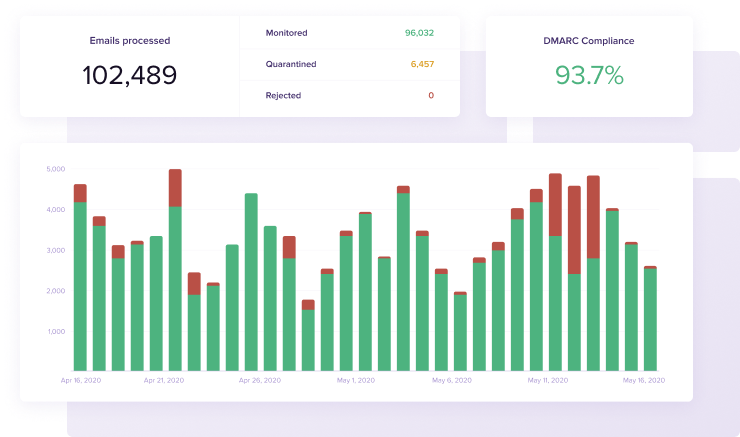Click the Monitored count 96,032
This screenshot has width=740, height=437.
tap(419, 33)
